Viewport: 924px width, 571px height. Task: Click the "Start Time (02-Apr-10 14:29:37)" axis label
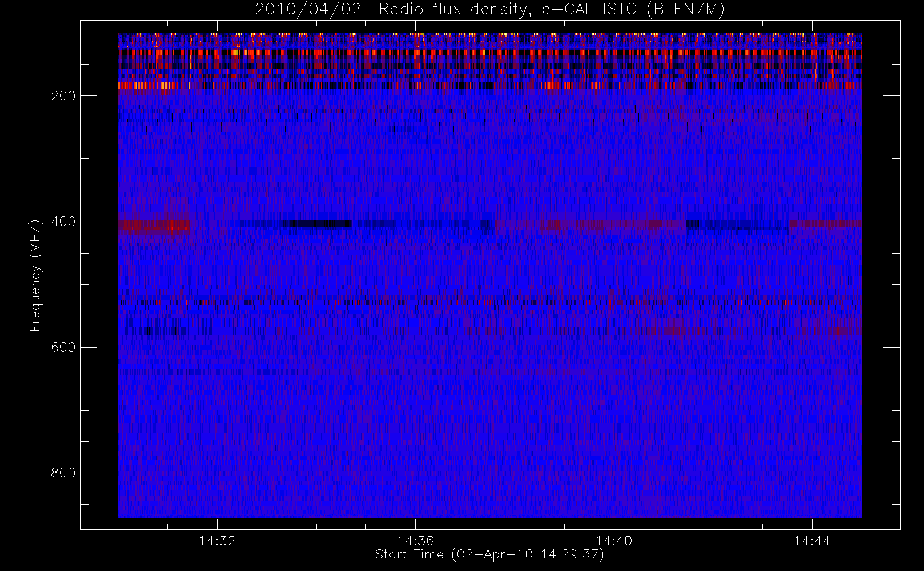click(489, 554)
